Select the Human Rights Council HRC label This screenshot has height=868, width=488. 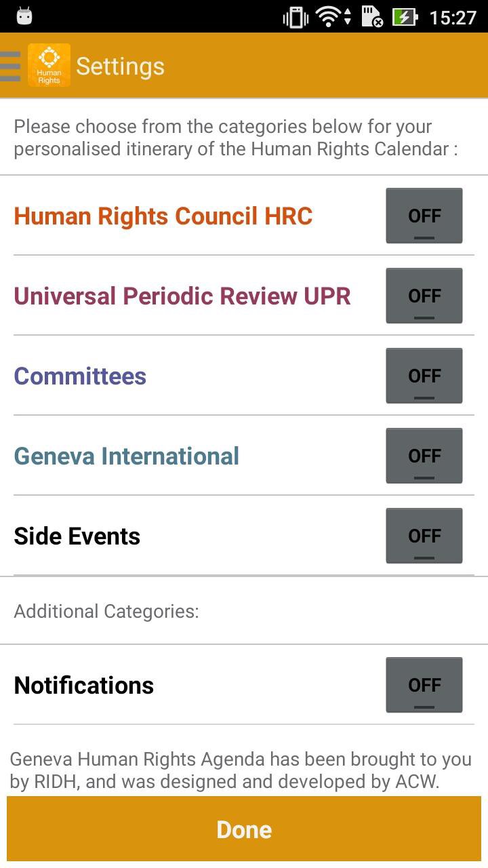click(163, 216)
